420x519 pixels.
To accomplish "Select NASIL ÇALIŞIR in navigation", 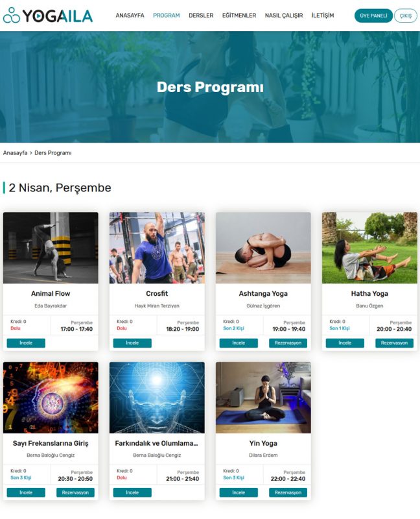I will coord(284,16).
